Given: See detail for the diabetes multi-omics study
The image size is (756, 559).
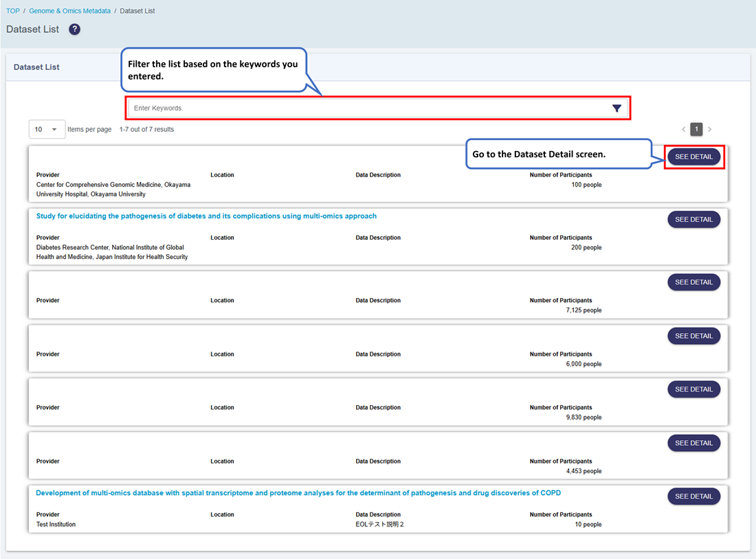Looking at the screenshot, I should [693, 219].
